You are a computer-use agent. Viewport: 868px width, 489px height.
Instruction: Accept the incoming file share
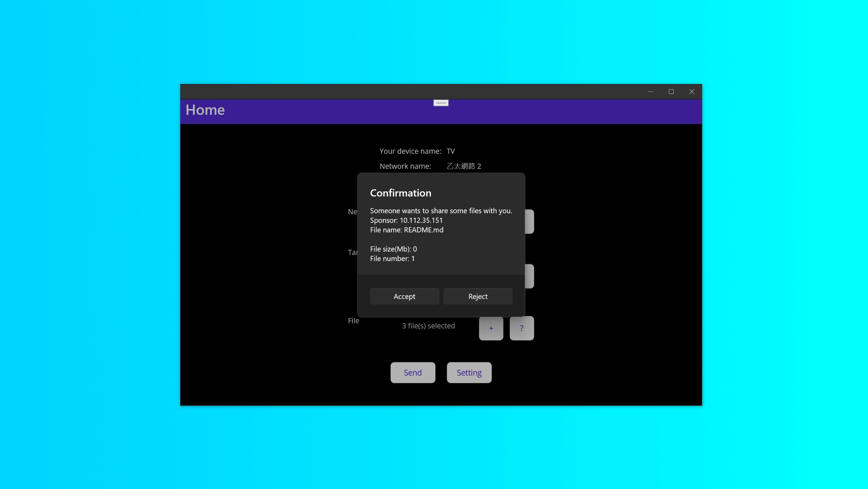tap(404, 296)
